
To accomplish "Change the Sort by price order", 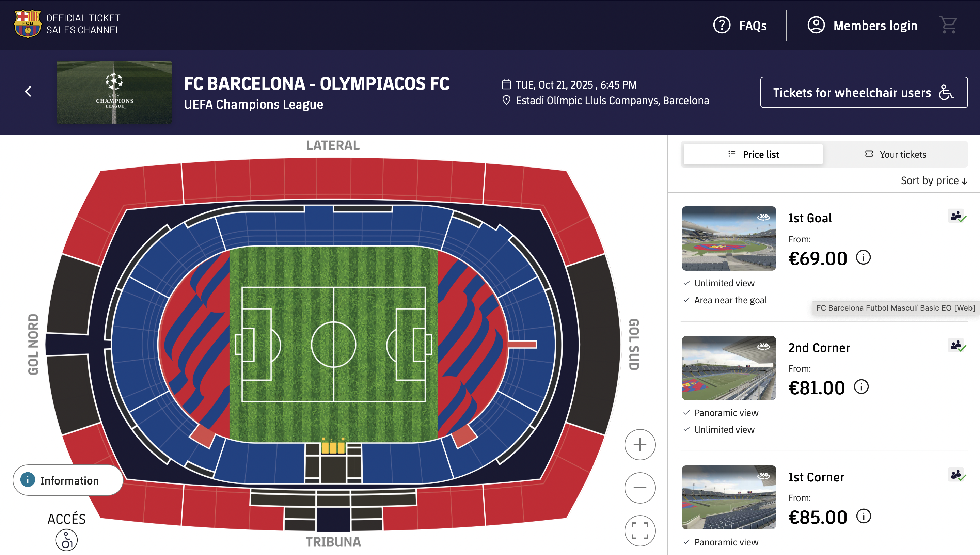I will click(x=934, y=181).
